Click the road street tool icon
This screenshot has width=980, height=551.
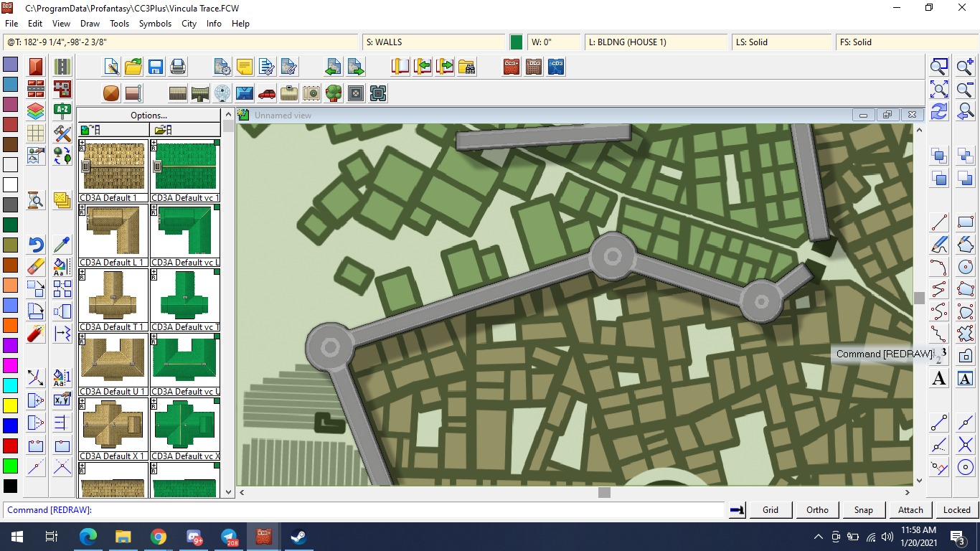tap(62, 67)
